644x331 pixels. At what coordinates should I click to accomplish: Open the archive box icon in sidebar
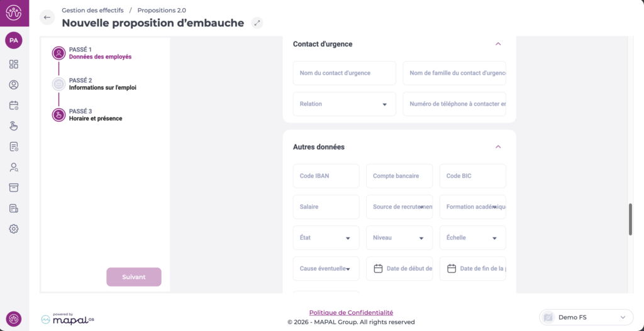(14, 188)
